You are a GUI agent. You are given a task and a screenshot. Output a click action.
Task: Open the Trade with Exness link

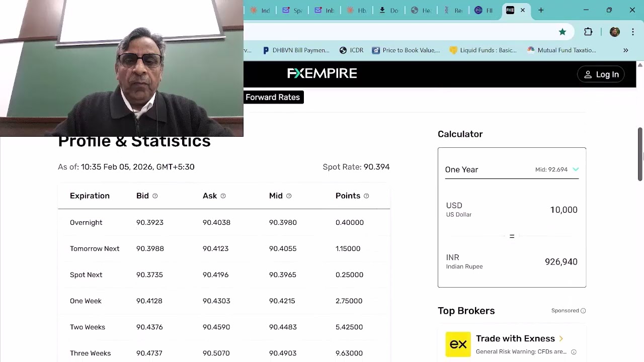click(520, 338)
